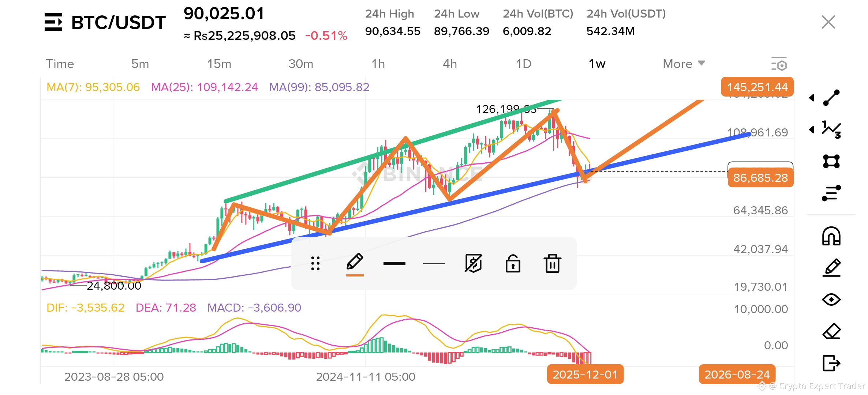
Task: Select the rectangle shape drawing tool
Action: pyautogui.click(x=831, y=161)
